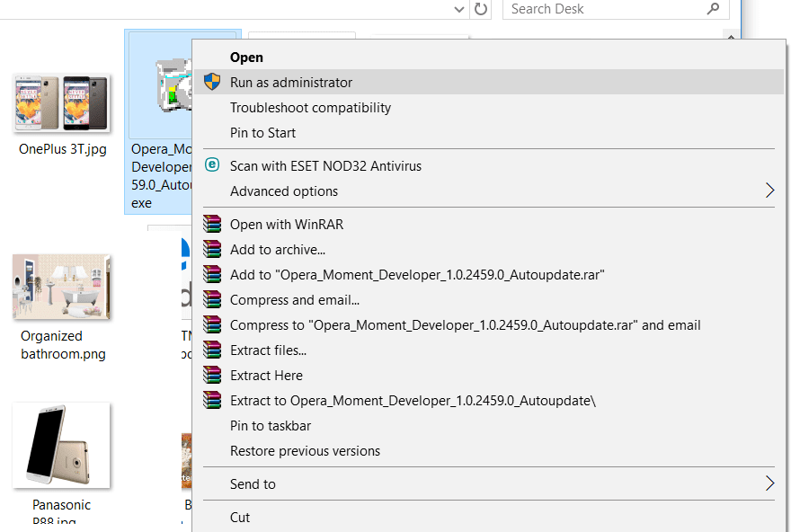Click WinRAR icon beside Extract Here
This screenshot has height=532, width=791.
(212, 375)
